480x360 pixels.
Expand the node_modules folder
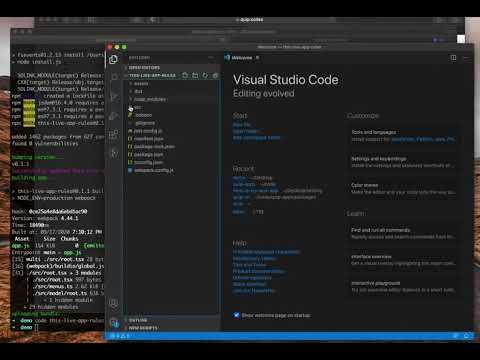pos(173,99)
